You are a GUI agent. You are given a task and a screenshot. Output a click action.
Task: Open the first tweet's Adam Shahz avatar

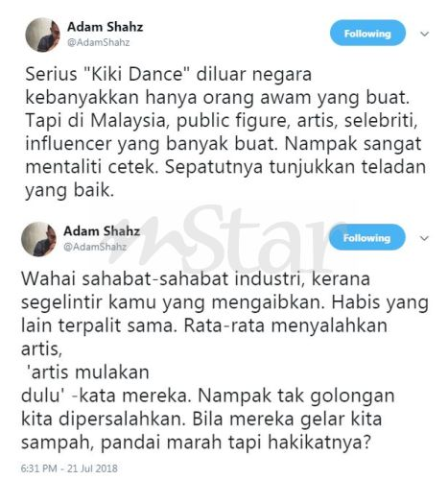click(x=42, y=35)
